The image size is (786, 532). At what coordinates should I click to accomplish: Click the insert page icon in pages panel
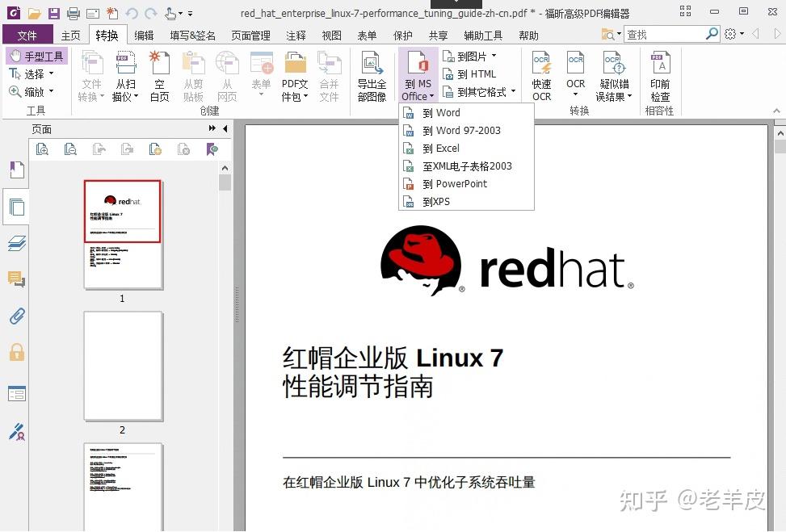point(155,149)
